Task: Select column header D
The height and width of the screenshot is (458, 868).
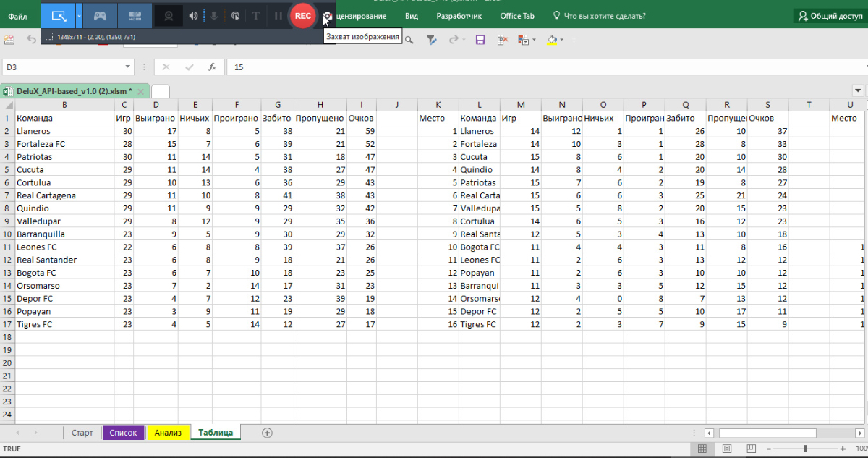Action: 156,105
